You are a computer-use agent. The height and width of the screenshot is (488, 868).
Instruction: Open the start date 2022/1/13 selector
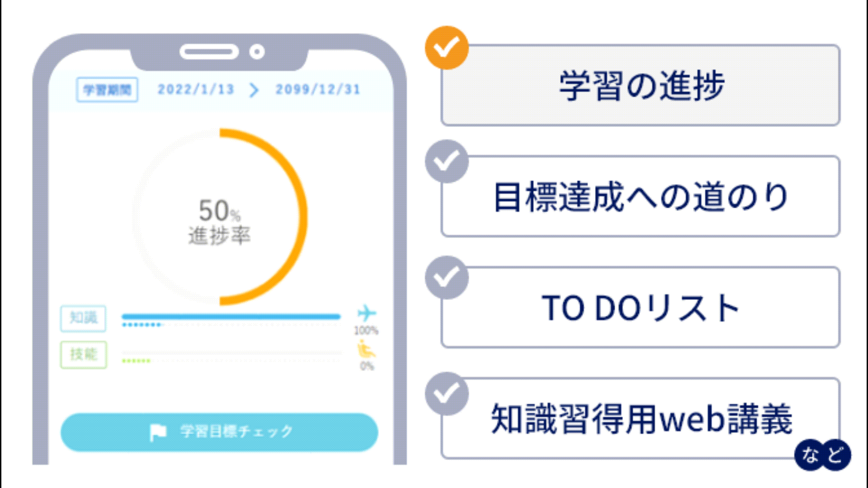(x=196, y=89)
